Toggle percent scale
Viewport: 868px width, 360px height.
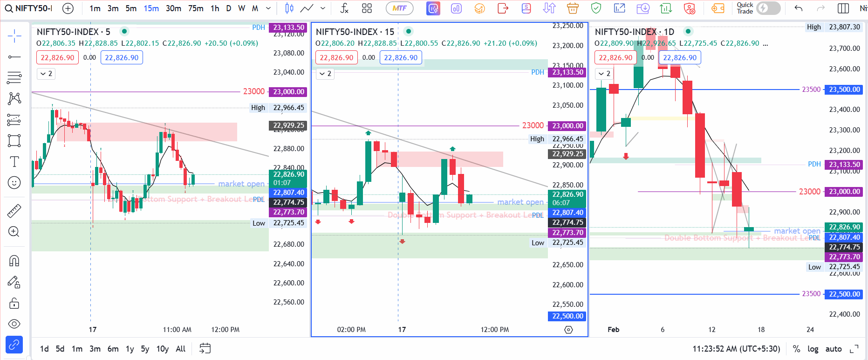point(797,349)
